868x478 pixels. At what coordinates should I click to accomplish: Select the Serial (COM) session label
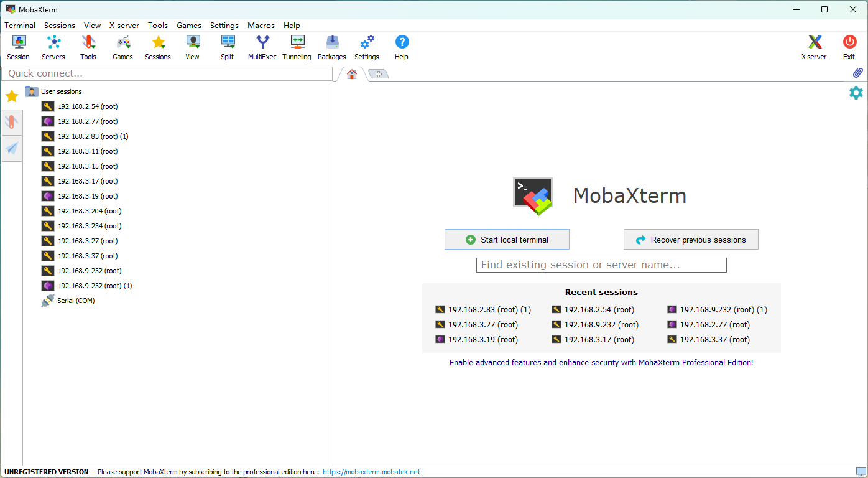pyautogui.click(x=76, y=301)
